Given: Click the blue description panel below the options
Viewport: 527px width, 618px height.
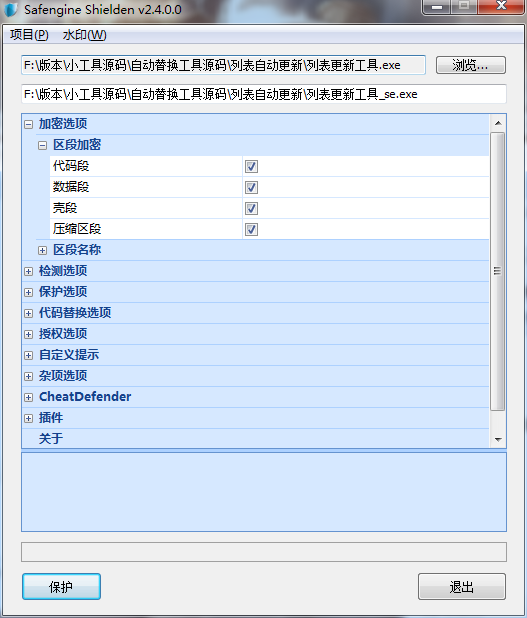Looking at the screenshot, I should click(264, 492).
